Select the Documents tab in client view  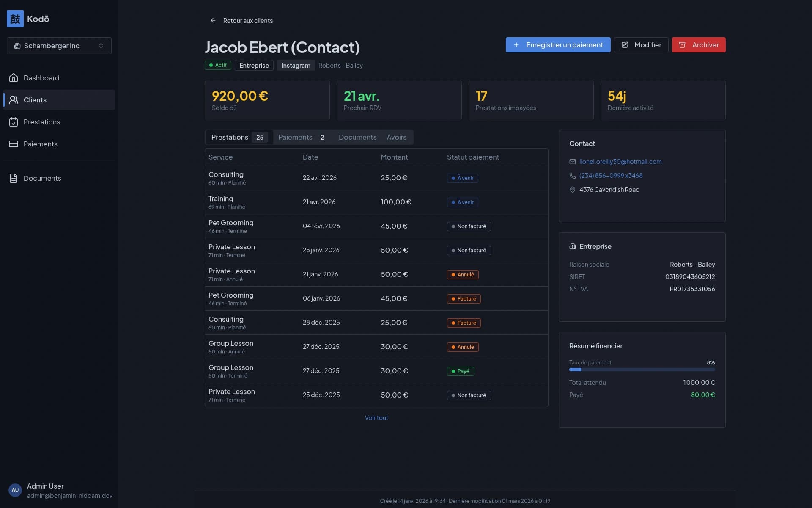(x=357, y=137)
